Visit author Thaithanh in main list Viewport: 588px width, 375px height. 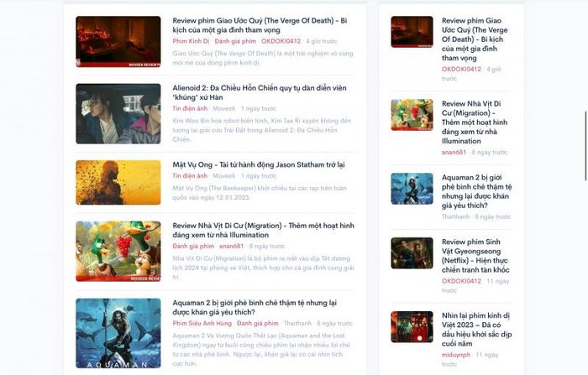coord(297,323)
